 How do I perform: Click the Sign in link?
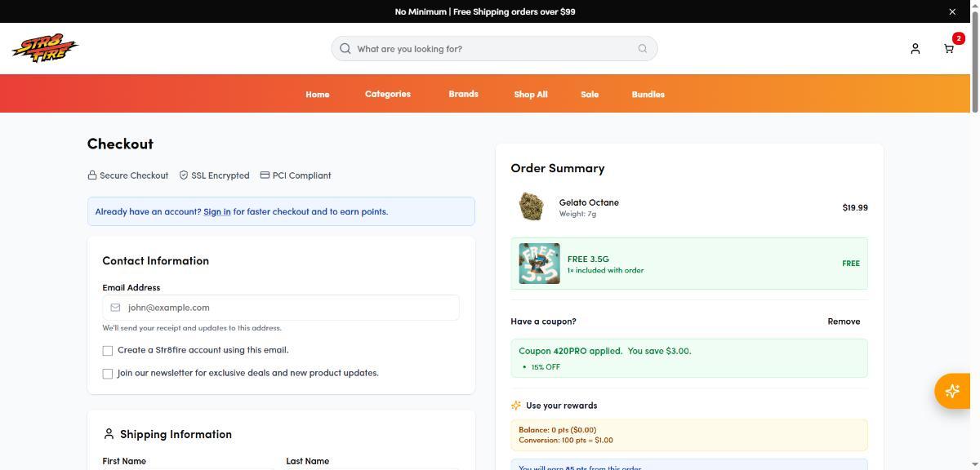[x=216, y=211]
